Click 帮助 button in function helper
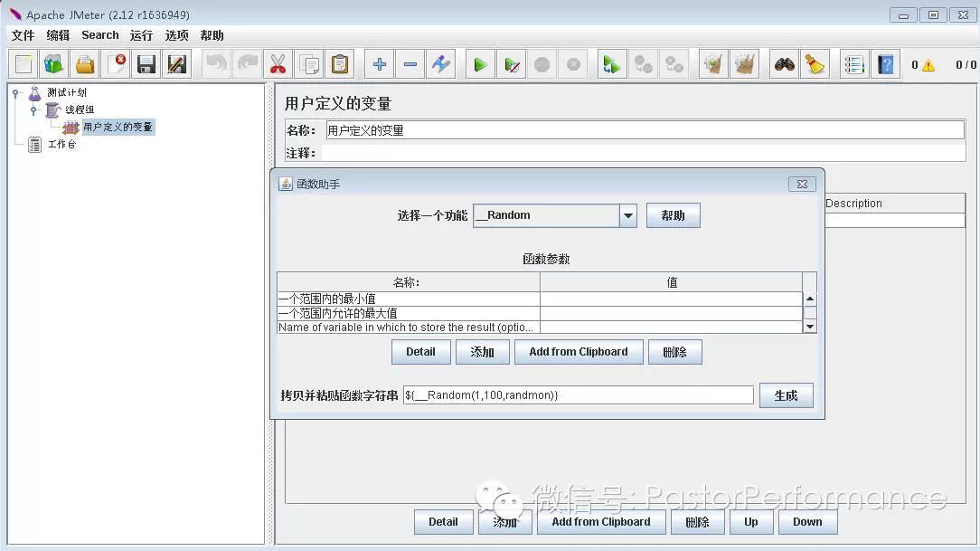Screen dimensions: 980x551 point(674,215)
